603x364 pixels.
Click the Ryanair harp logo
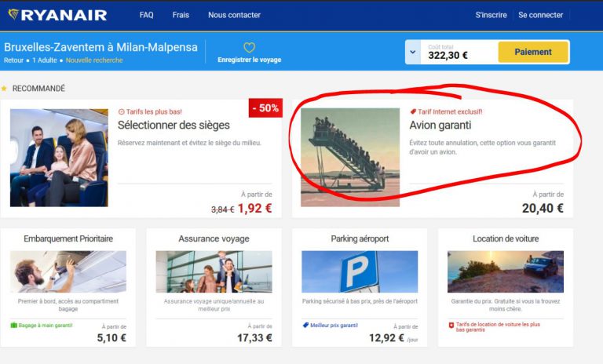point(13,15)
